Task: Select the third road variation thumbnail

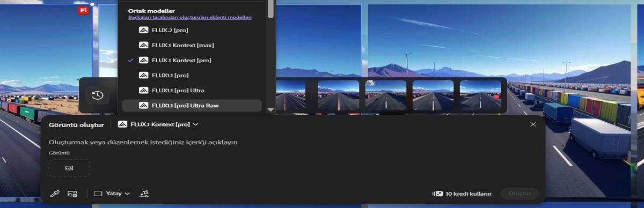Action: pyautogui.click(x=386, y=95)
